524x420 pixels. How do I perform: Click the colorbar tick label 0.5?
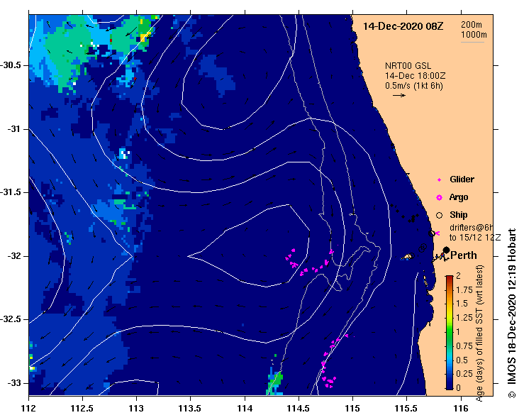click(x=462, y=360)
